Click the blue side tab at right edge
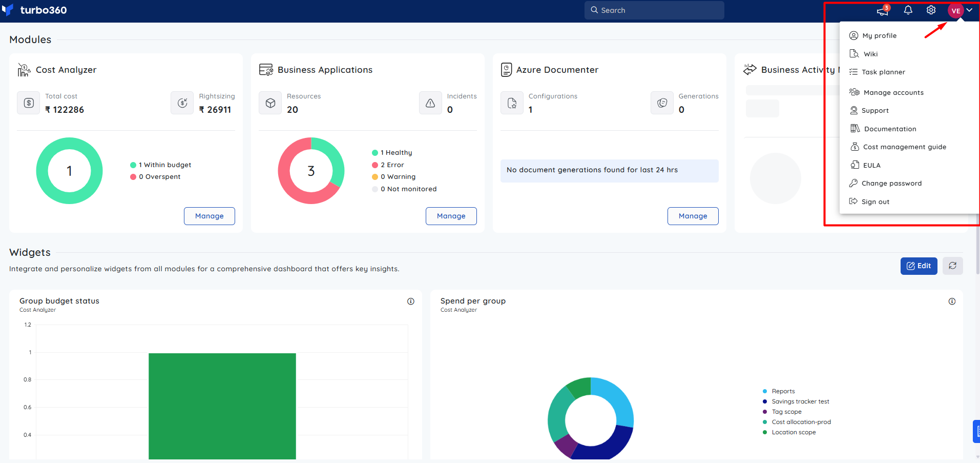 976,431
